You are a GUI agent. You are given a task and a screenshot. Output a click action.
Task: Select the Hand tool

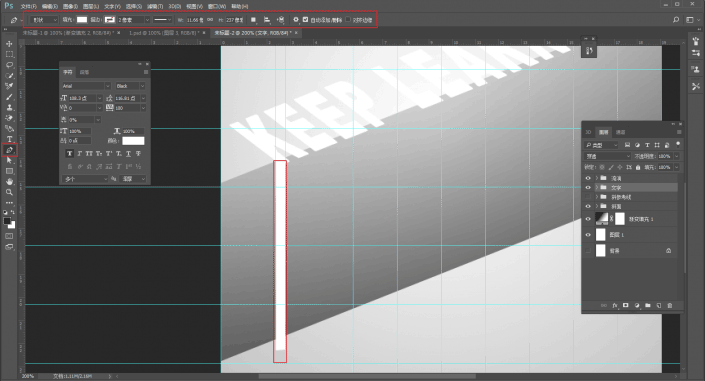coord(9,181)
